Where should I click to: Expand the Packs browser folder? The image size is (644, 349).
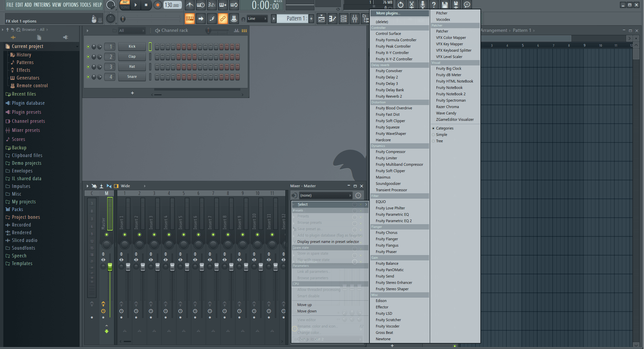pyautogui.click(x=17, y=209)
